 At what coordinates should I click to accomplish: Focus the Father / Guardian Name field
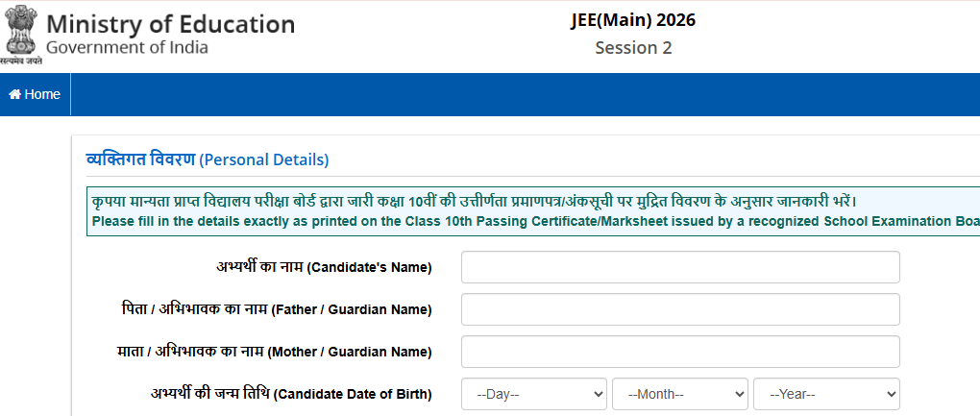tap(680, 309)
